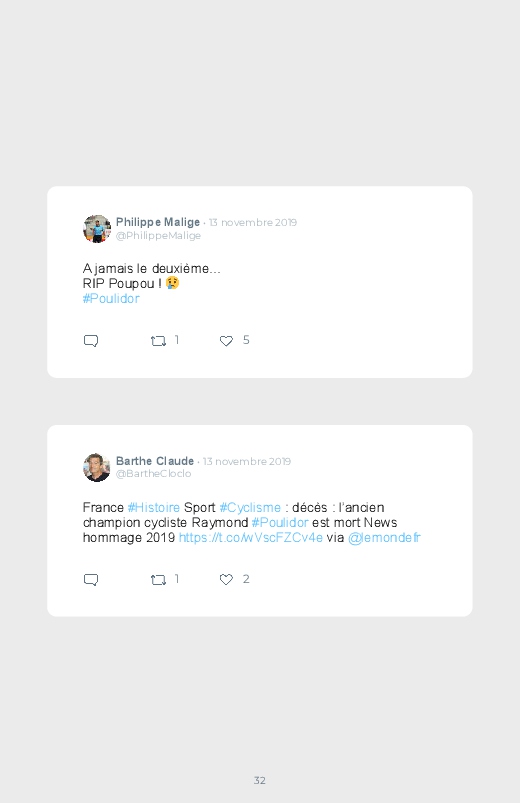Click the Barthe Claude display name
Image resolution: width=520 pixels, height=803 pixels.
pos(155,461)
